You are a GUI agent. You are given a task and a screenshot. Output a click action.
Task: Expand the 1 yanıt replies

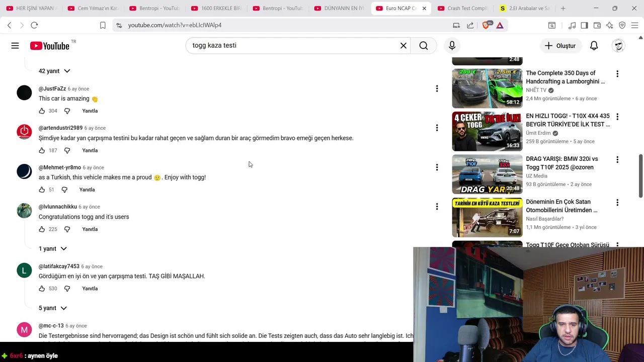point(52,249)
